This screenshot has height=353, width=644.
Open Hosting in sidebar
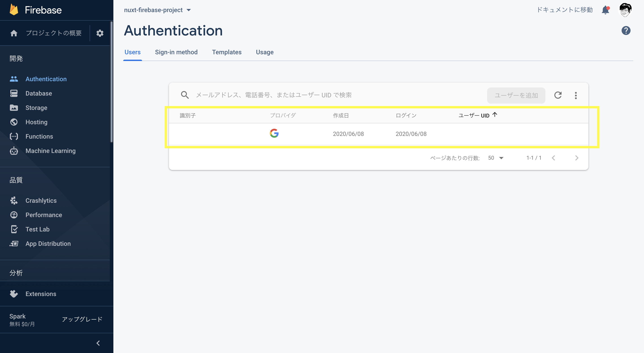(x=37, y=122)
